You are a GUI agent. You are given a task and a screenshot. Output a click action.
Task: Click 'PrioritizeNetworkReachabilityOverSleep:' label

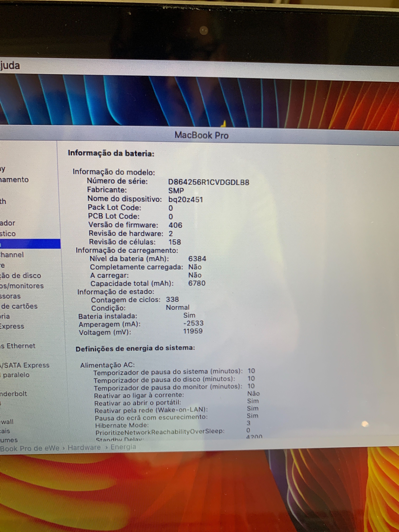tap(160, 432)
